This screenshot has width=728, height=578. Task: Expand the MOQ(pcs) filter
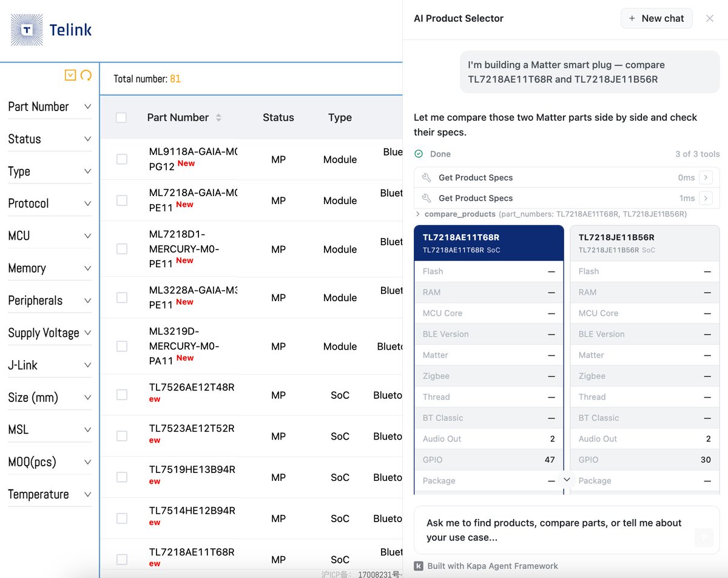pos(50,462)
